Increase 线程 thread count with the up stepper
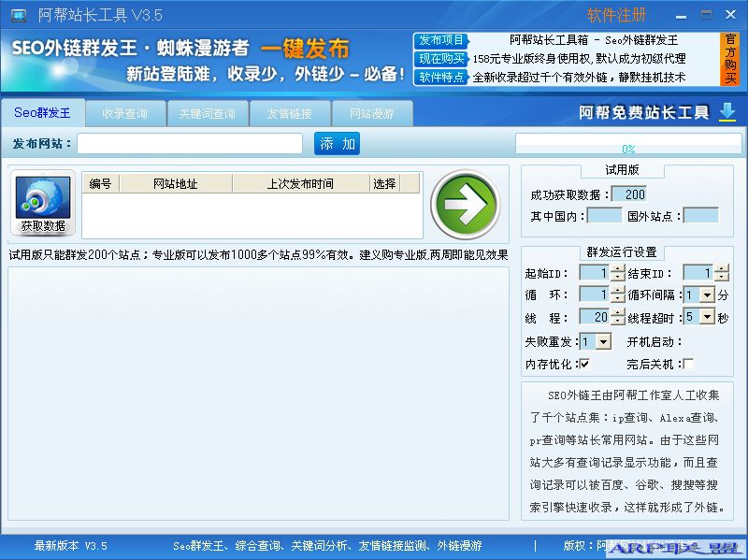Viewport: 748px width, 560px height. pos(617,311)
